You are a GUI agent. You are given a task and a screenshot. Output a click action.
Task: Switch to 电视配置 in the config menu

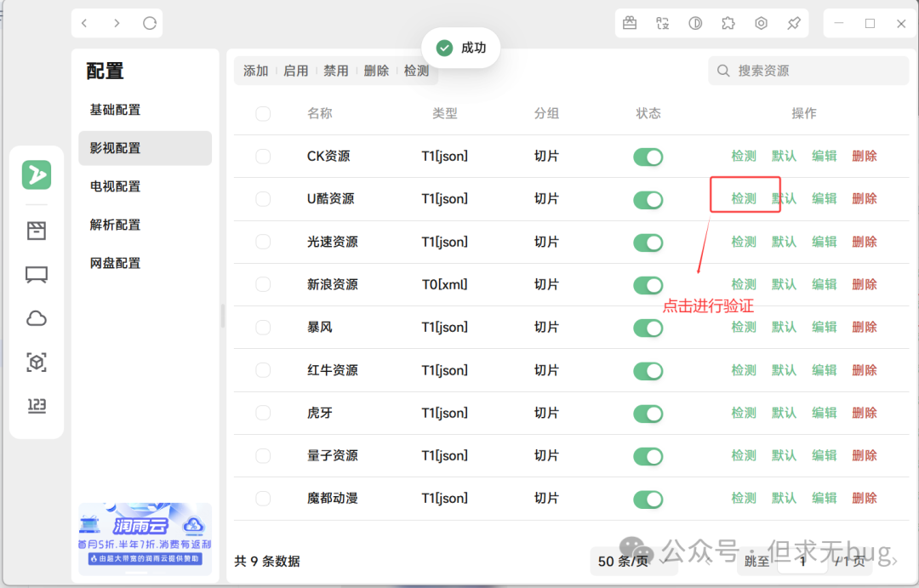tap(116, 186)
